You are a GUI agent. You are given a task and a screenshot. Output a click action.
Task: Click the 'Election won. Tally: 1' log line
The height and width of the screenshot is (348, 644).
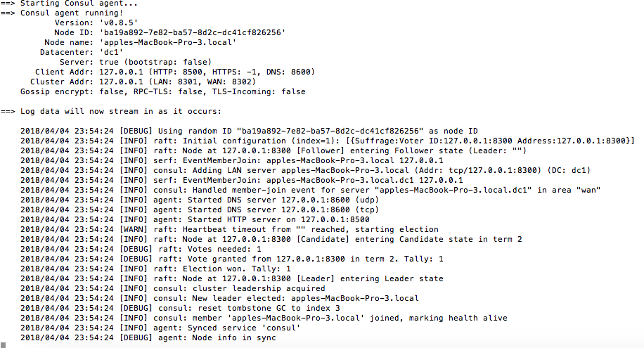155,269
